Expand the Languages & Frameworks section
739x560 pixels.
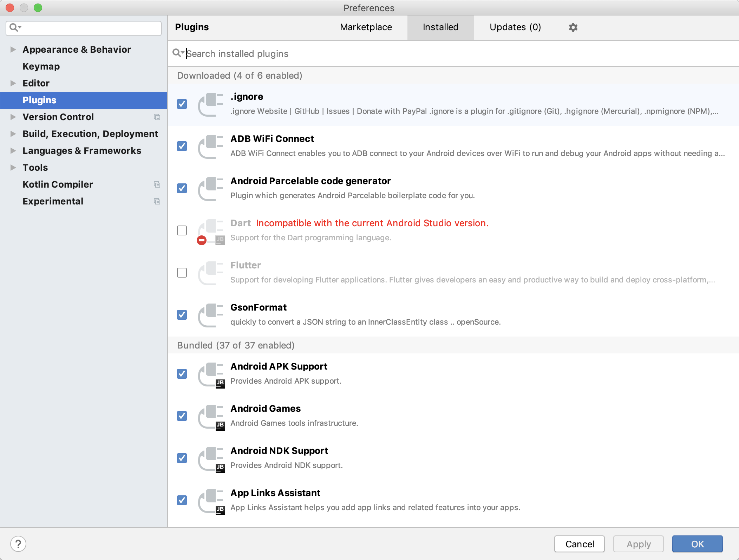click(13, 151)
